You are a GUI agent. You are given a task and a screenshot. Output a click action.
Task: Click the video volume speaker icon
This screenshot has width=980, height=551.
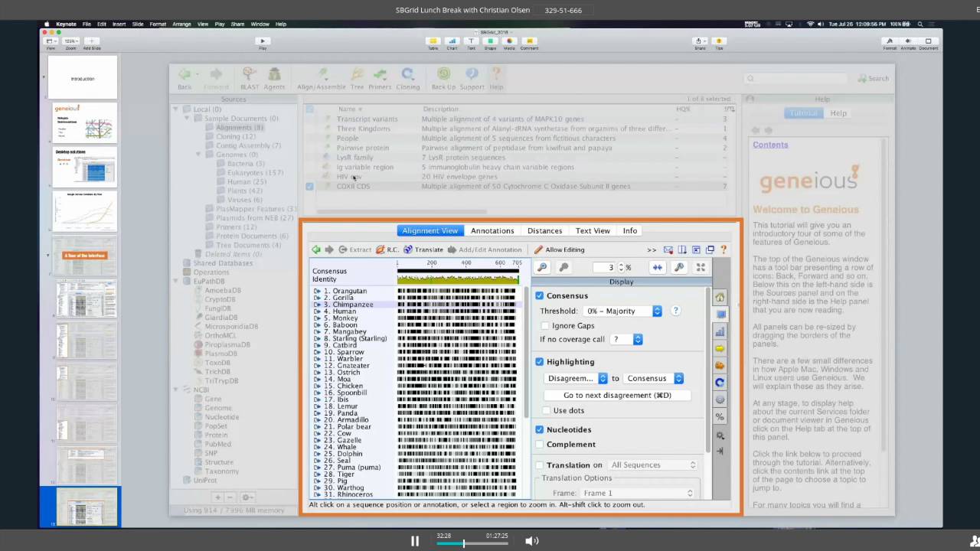531,541
